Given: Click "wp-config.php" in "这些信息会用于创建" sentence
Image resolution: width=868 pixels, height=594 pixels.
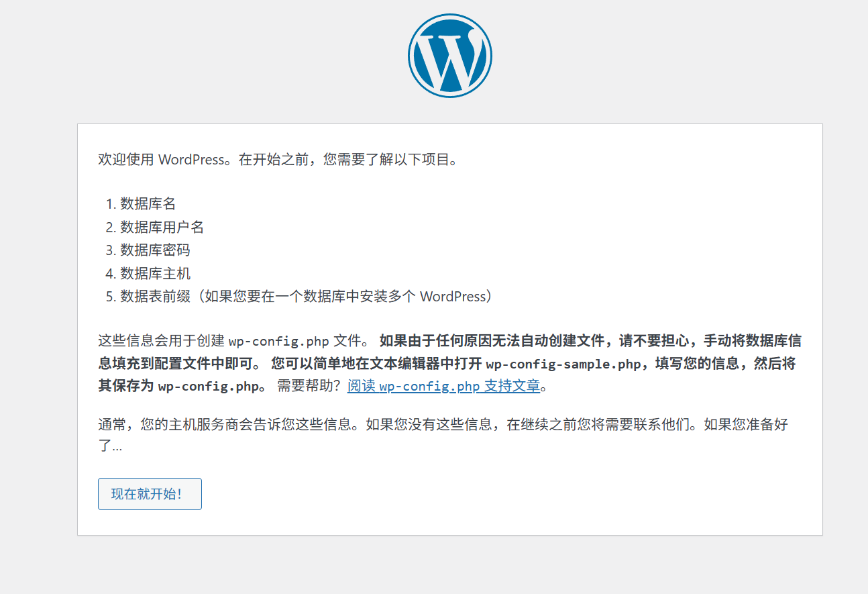Looking at the screenshot, I should tap(278, 342).
